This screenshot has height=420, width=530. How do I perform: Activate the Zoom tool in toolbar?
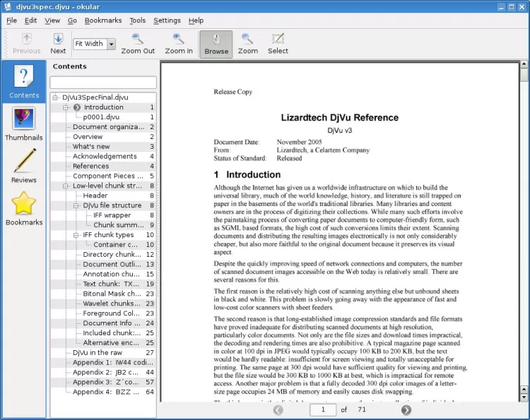click(x=247, y=39)
